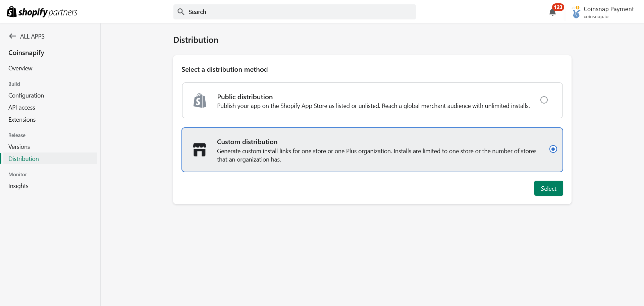Open Insights under Monitor

[18, 186]
